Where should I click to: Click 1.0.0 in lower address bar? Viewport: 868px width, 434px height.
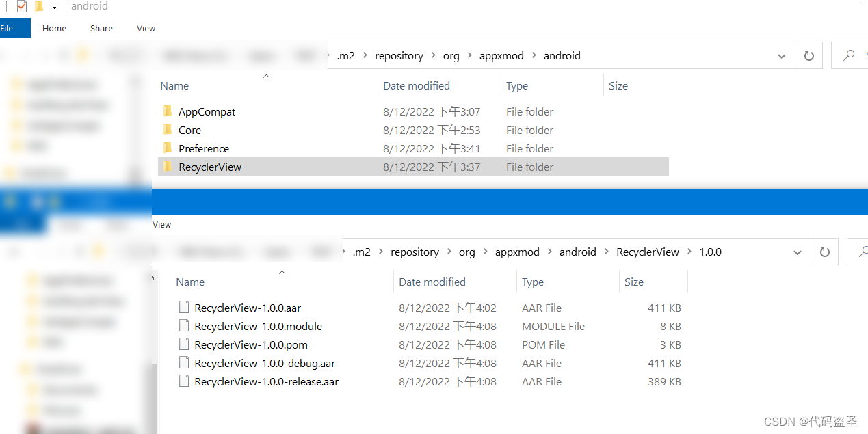point(710,252)
